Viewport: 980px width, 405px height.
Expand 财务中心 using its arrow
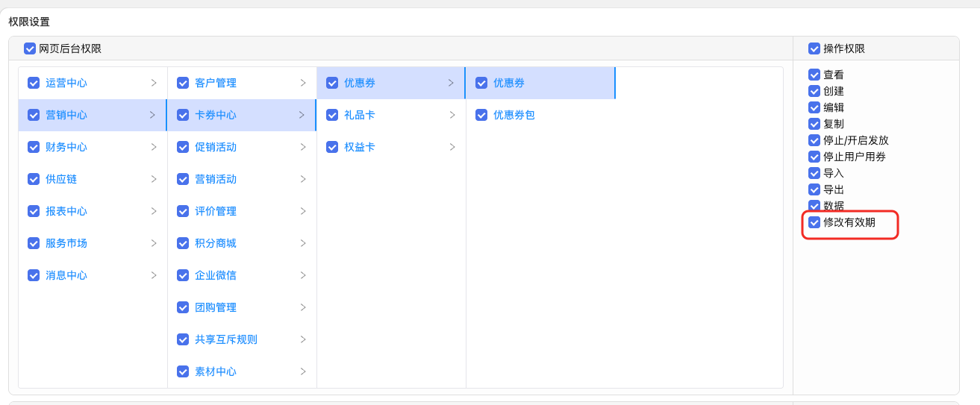(153, 147)
